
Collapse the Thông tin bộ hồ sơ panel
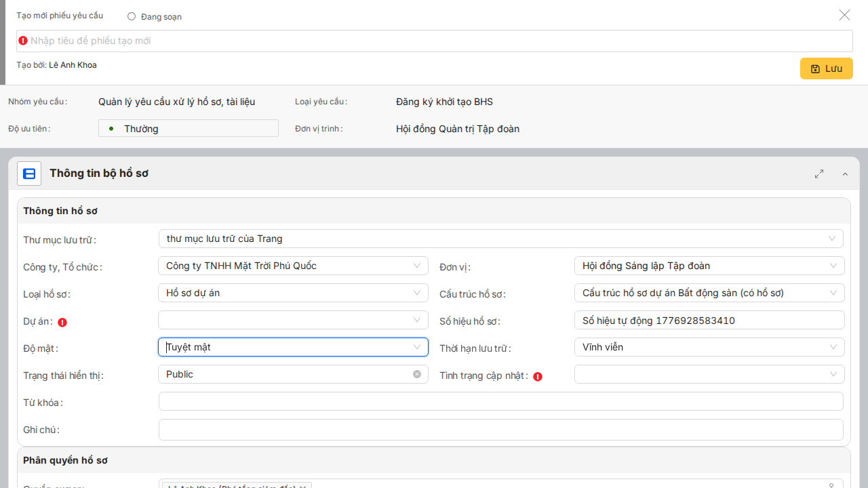845,174
